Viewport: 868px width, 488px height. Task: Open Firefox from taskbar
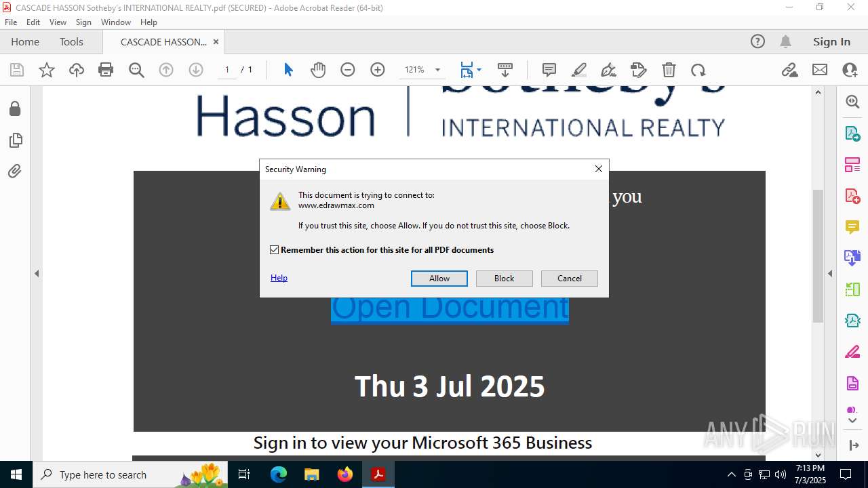345,474
